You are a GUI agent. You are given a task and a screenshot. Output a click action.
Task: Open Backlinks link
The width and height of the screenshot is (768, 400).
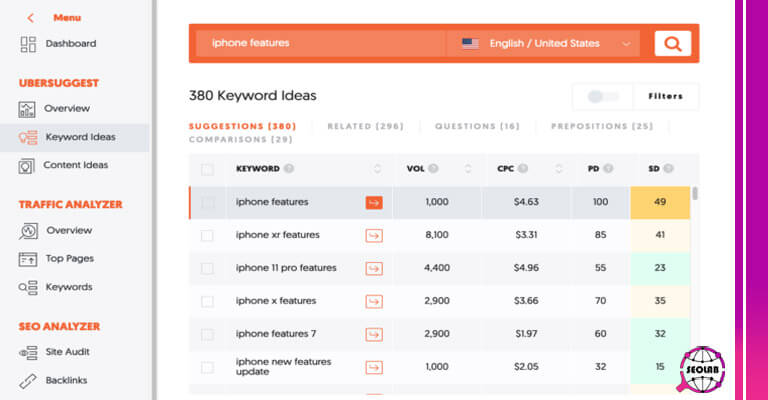coord(66,380)
